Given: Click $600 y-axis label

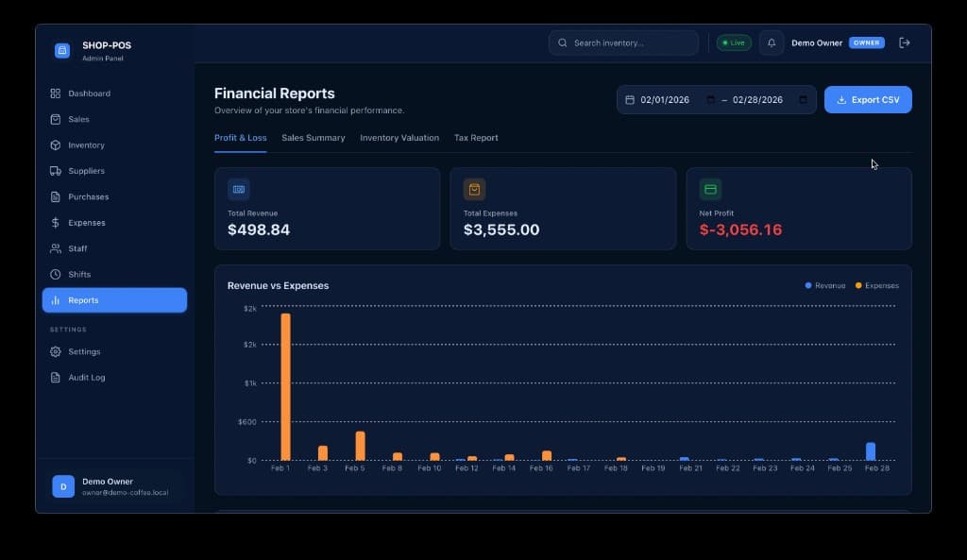Looking at the screenshot, I should click(x=246, y=422).
